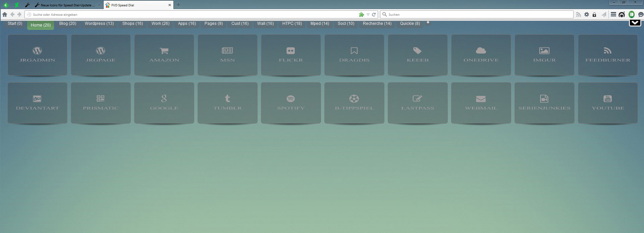The height and width of the screenshot is (233, 644).
Task: Select the Home (20) dial group
Action: (x=41, y=25)
